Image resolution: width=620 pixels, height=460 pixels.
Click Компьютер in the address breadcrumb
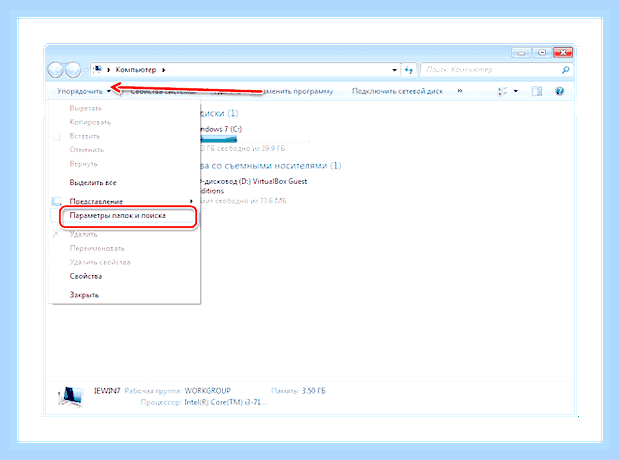(136, 70)
